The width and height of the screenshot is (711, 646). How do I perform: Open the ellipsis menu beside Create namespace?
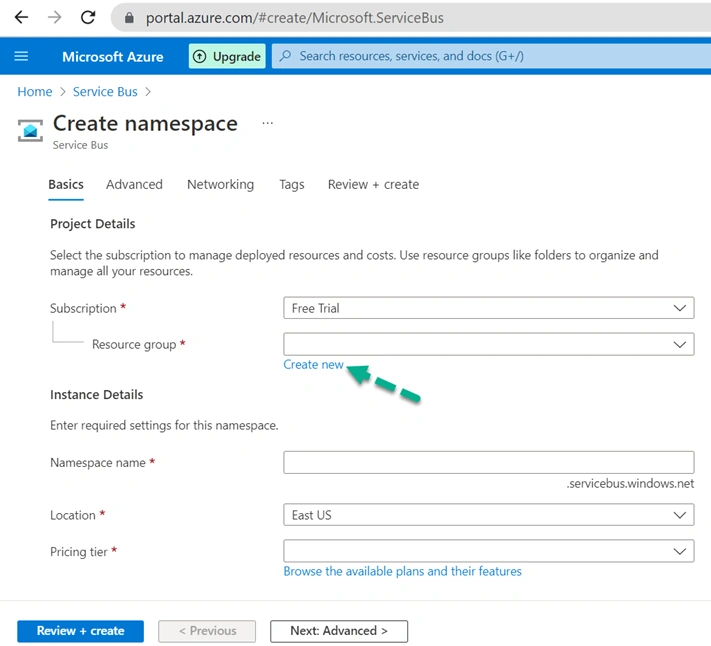pos(268,123)
